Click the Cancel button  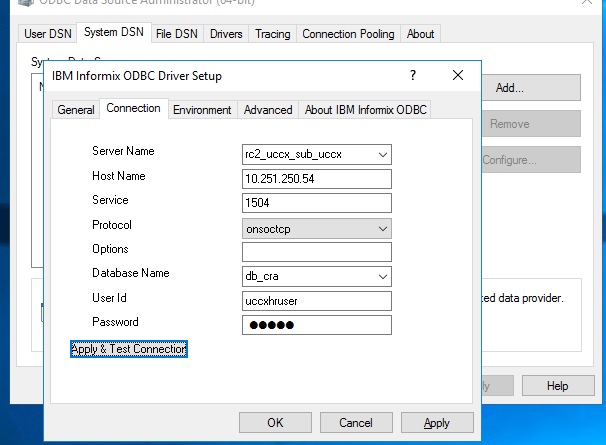click(356, 423)
